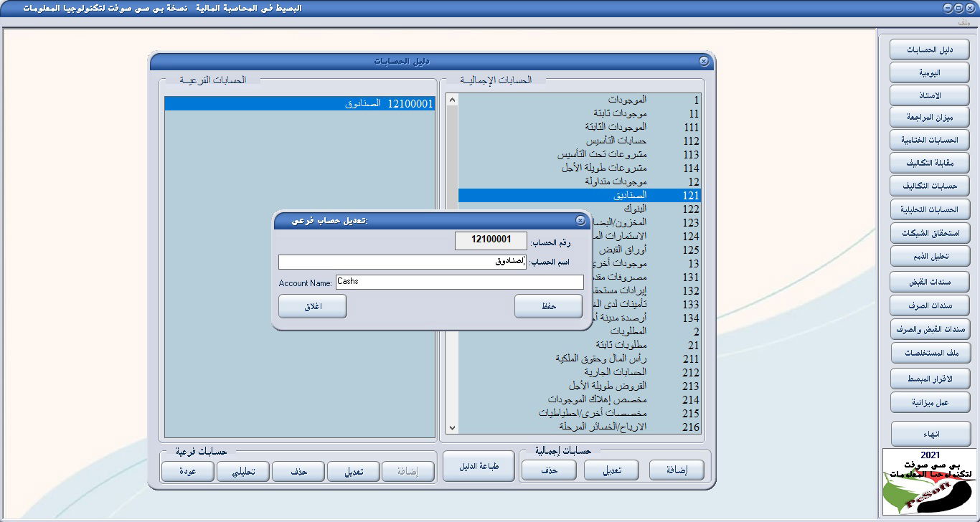Click تحليلي button under حسابات فرعية
This screenshot has height=522, width=980.
[x=243, y=471]
